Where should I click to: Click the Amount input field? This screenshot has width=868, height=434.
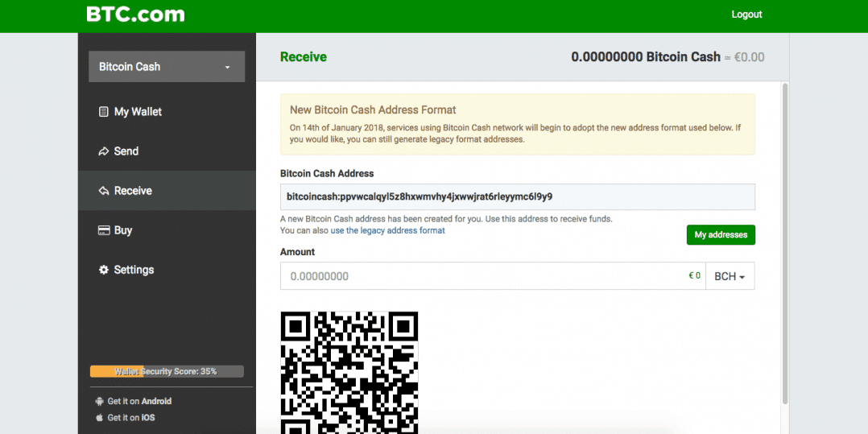[x=493, y=276]
